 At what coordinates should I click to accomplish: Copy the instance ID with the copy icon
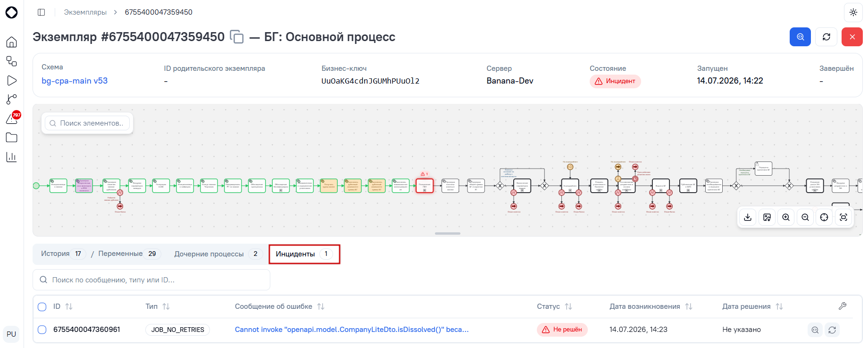coord(237,37)
